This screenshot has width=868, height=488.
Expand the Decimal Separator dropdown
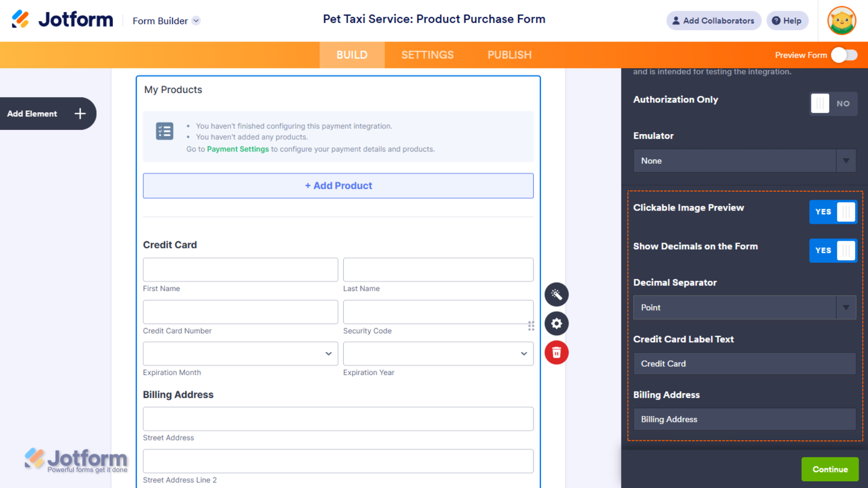(x=744, y=308)
